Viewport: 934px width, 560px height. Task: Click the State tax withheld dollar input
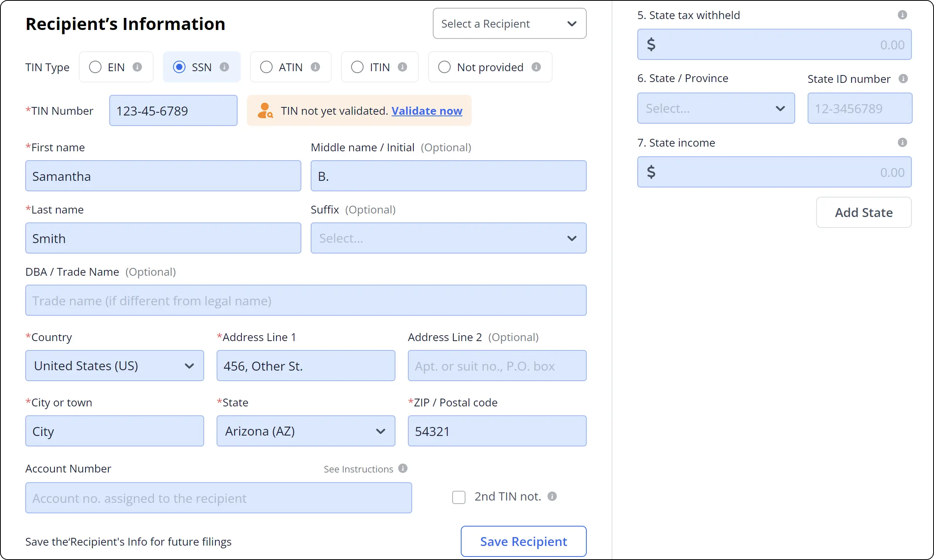point(774,45)
